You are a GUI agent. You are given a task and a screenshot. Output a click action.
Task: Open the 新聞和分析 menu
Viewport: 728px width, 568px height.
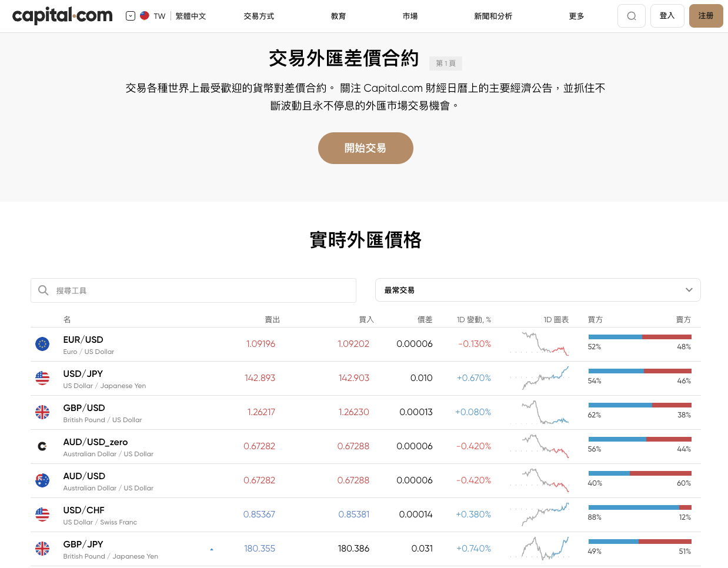493,16
